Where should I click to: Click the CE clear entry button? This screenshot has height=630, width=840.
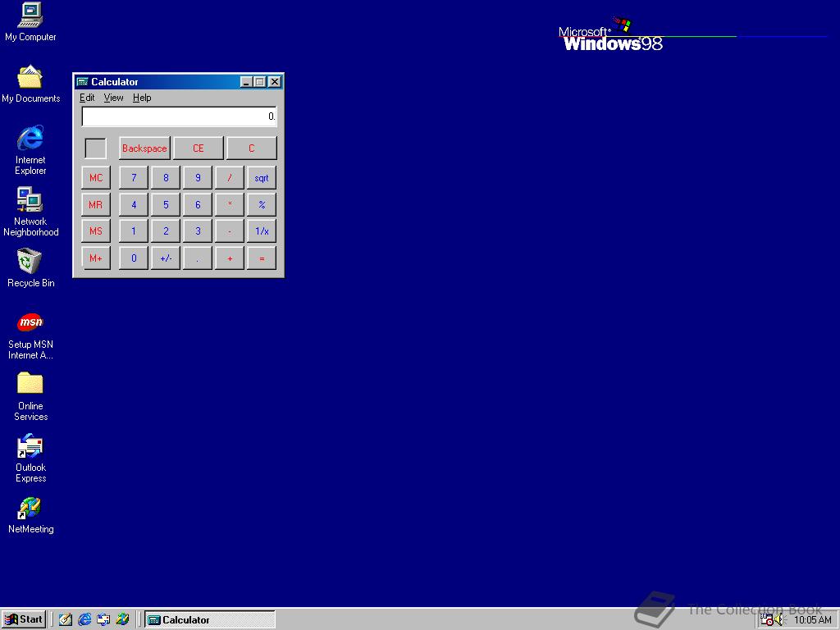(x=199, y=148)
